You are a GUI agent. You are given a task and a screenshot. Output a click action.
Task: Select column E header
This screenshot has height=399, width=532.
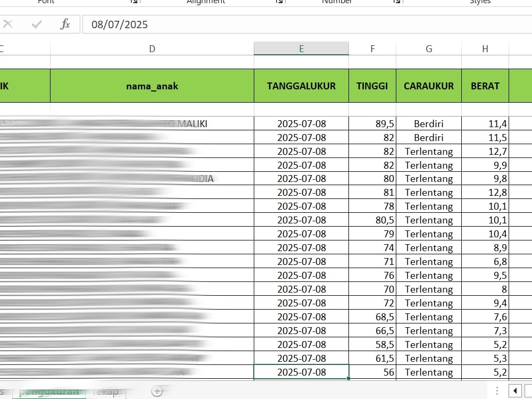coord(301,48)
